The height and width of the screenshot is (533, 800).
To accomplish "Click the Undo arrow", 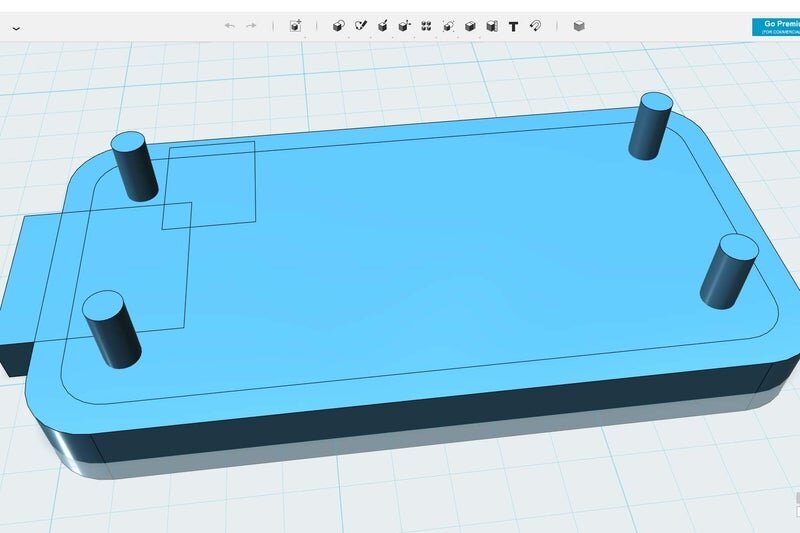I will pyautogui.click(x=230, y=26).
